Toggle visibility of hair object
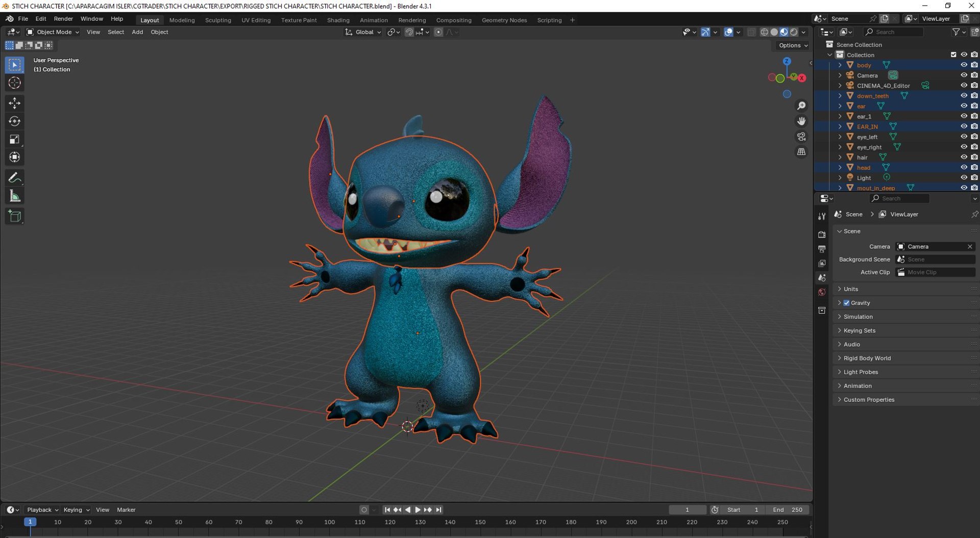The image size is (980, 538). [x=964, y=157]
